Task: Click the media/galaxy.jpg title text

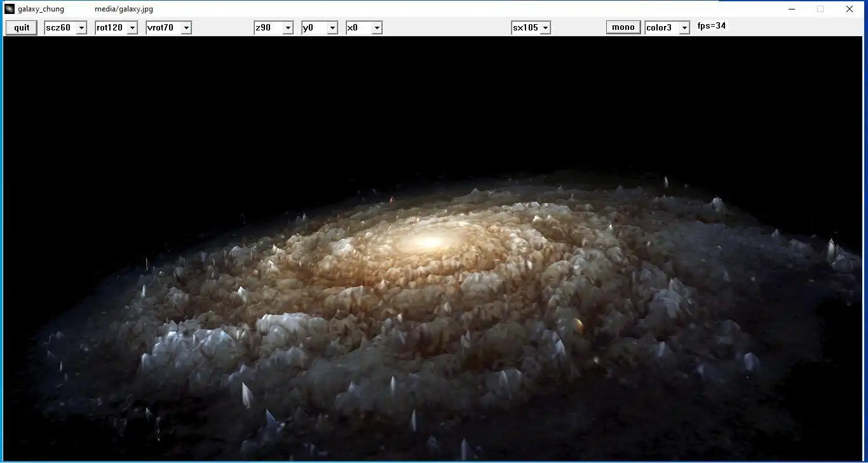Action: (x=124, y=9)
